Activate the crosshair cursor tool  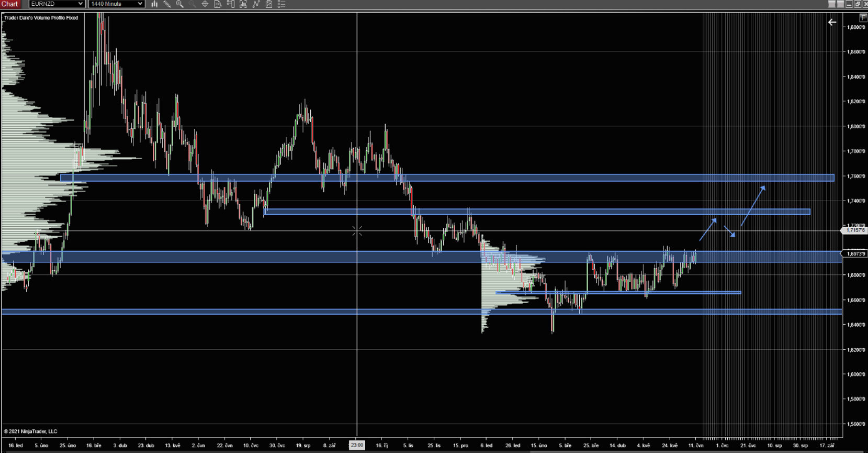[205, 4]
